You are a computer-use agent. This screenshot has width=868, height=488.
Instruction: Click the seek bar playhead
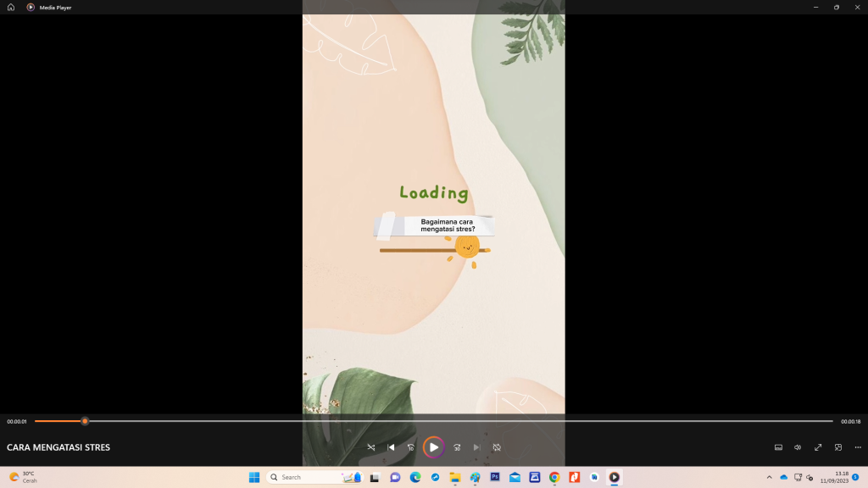(85, 421)
